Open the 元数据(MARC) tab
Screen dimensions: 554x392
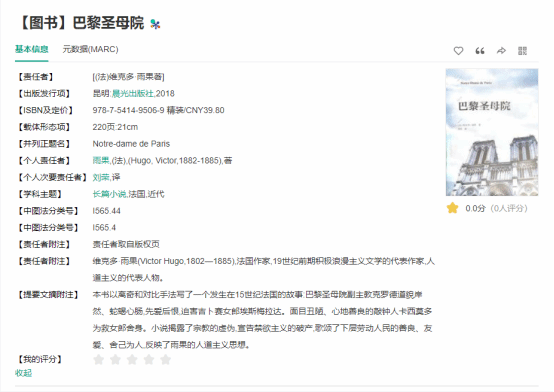pos(90,49)
